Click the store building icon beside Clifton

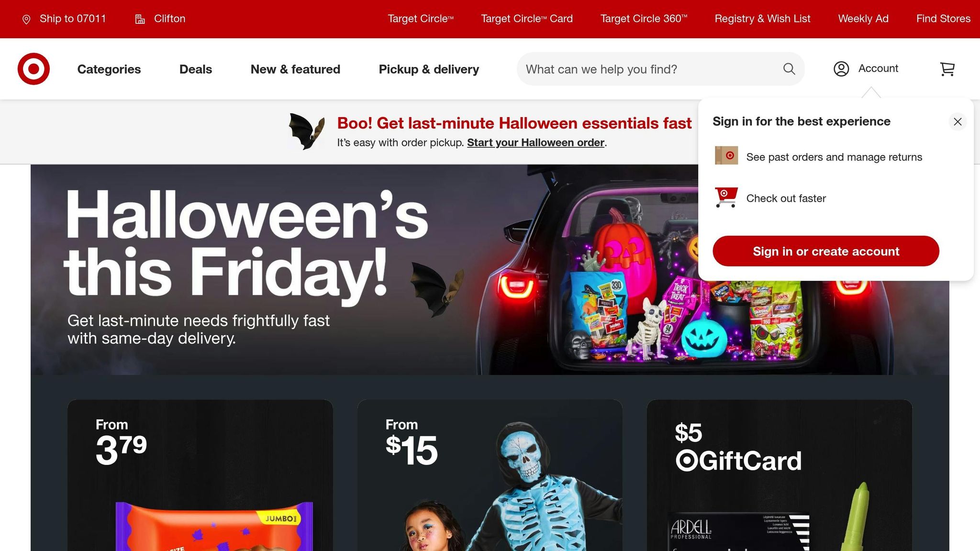coord(140,19)
